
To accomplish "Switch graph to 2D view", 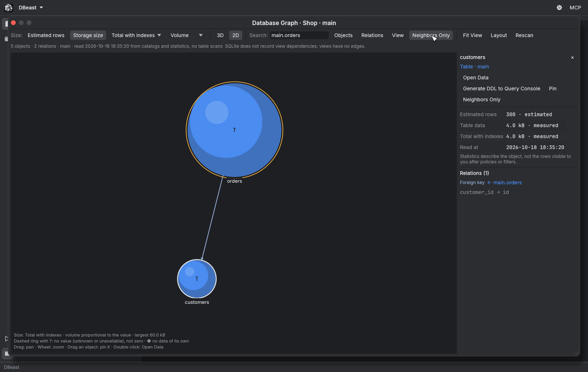I will pos(236,35).
